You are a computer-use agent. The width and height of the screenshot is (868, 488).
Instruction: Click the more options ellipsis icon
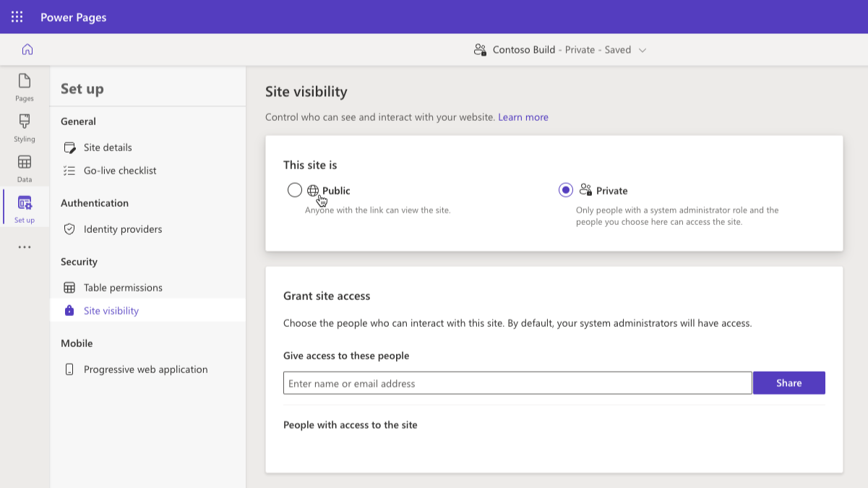click(25, 247)
